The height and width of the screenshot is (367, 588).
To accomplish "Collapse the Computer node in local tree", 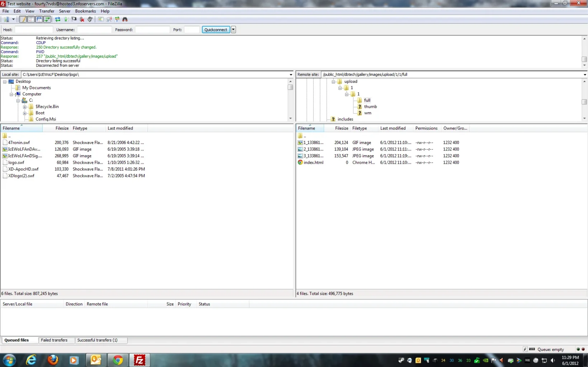I will pyautogui.click(x=11, y=94).
